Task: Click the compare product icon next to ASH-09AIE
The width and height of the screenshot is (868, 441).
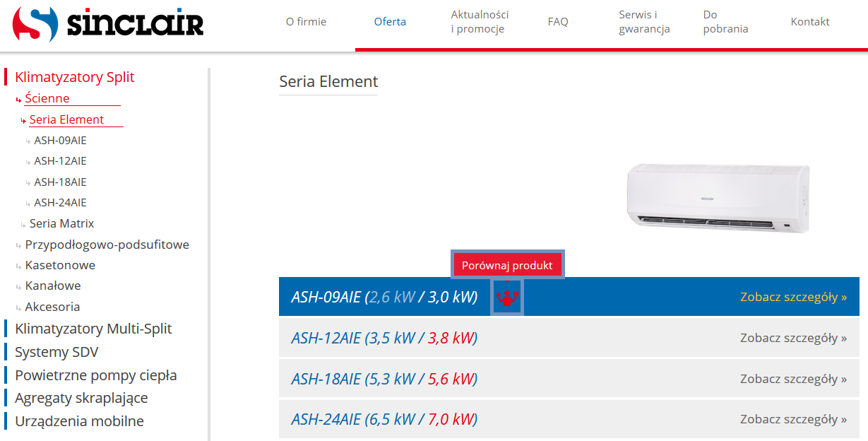Action: [507, 297]
